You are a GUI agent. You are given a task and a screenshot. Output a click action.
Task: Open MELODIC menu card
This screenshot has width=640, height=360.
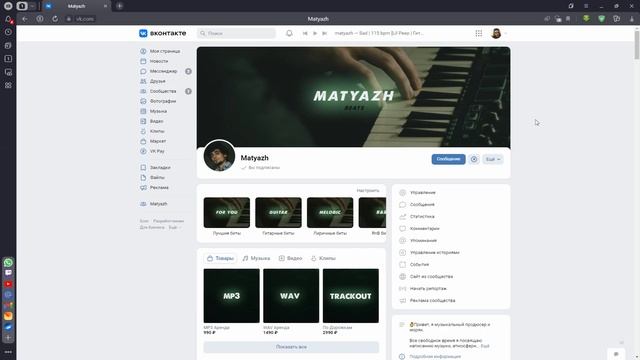pos(330,213)
